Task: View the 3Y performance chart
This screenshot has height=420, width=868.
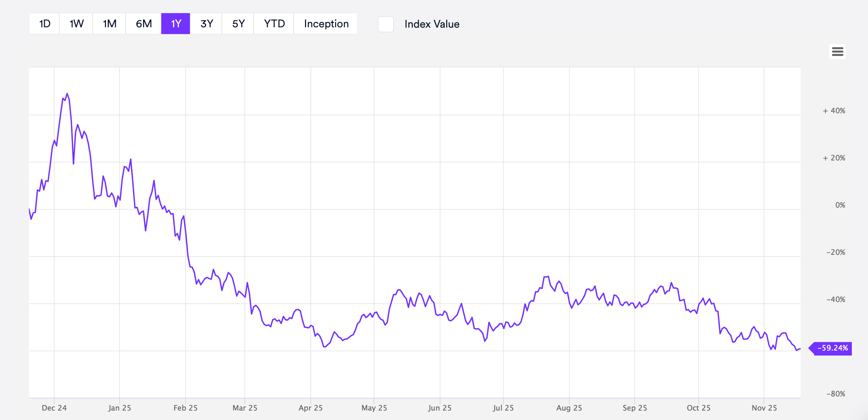Action: pyautogui.click(x=206, y=24)
